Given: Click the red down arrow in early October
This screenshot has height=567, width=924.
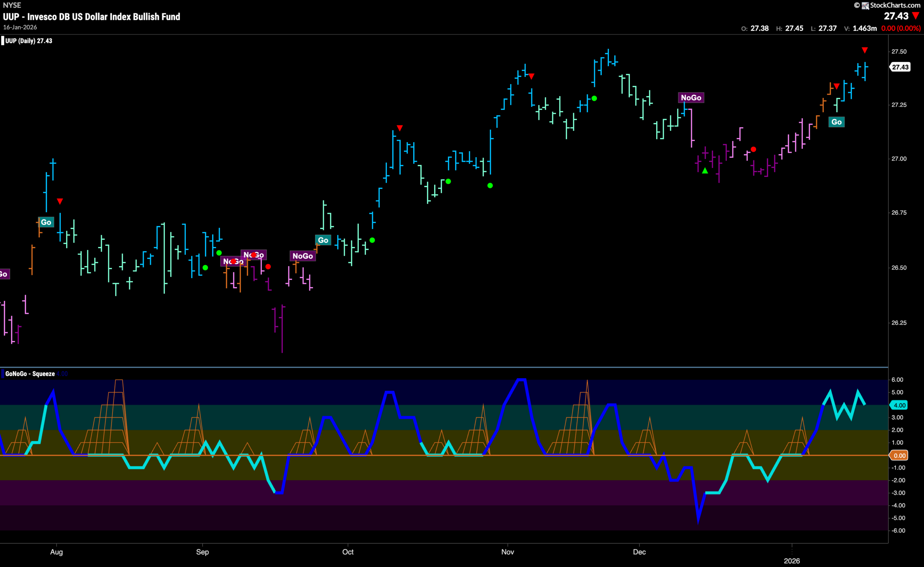Looking at the screenshot, I should point(400,128).
